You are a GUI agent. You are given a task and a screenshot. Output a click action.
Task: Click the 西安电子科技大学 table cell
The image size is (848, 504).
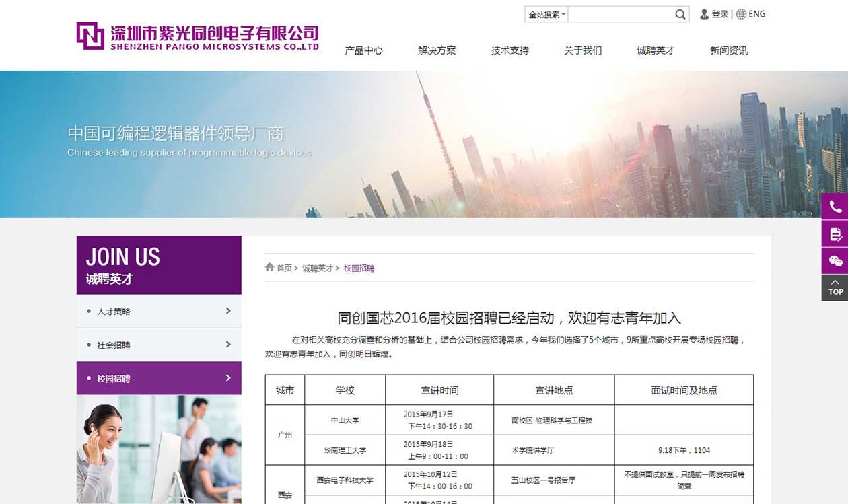pos(345,480)
